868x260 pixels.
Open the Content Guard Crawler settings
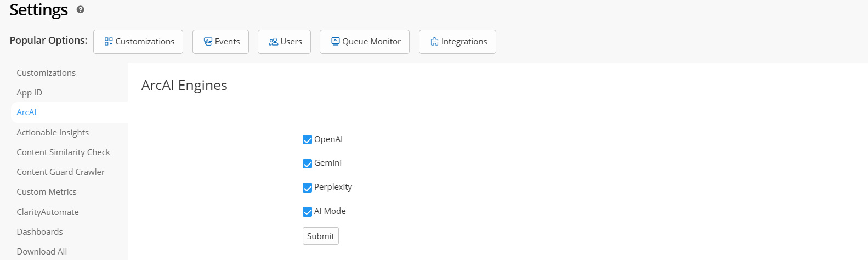60,172
